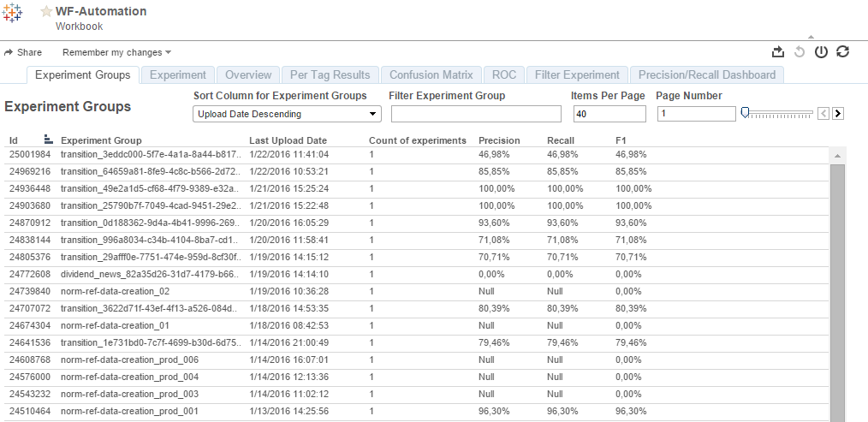
Task: Click the export/download icon
Action: pos(778,52)
